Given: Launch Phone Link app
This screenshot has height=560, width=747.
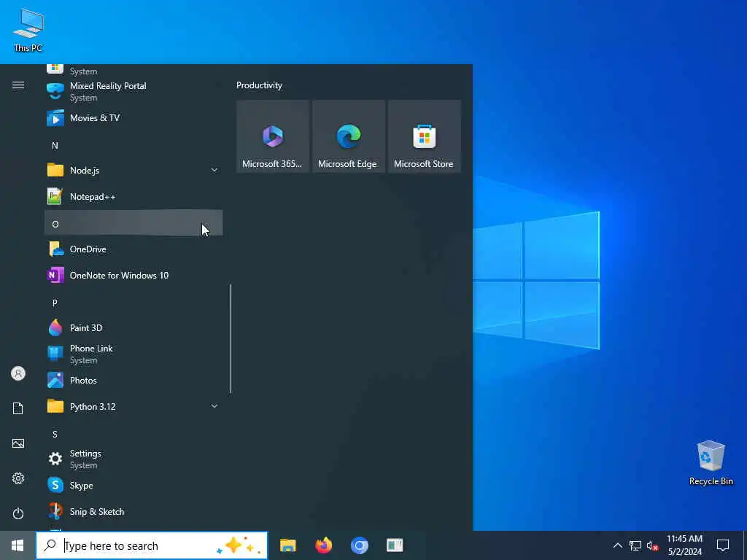Looking at the screenshot, I should [x=133, y=354].
